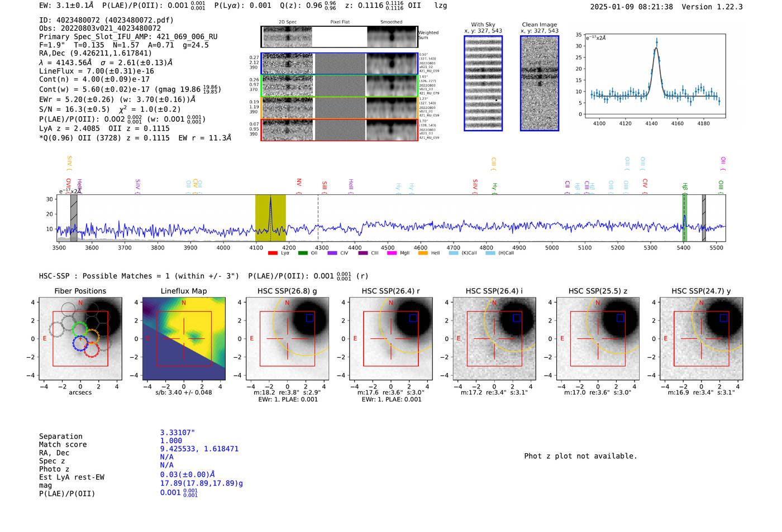Click the blue fiber circle in Fiber Positions
The height and width of the screenshot is (532, 782).
tap(80, 343)
